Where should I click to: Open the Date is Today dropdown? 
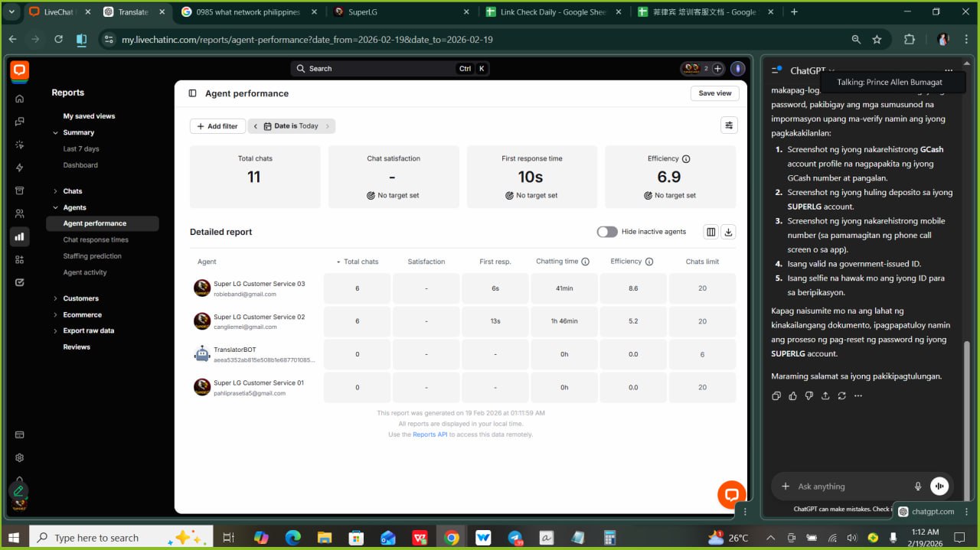(x=291, y=126)
